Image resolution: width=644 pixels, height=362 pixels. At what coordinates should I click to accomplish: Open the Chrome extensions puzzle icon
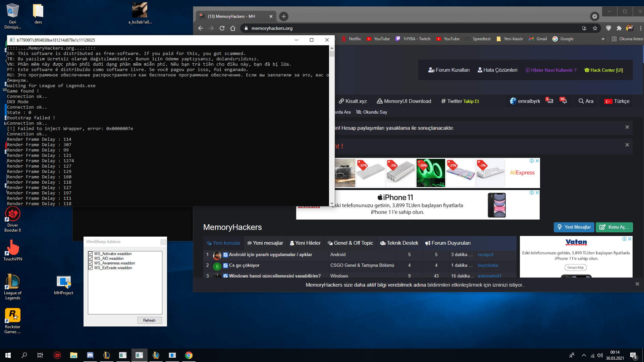pos(619,28)
